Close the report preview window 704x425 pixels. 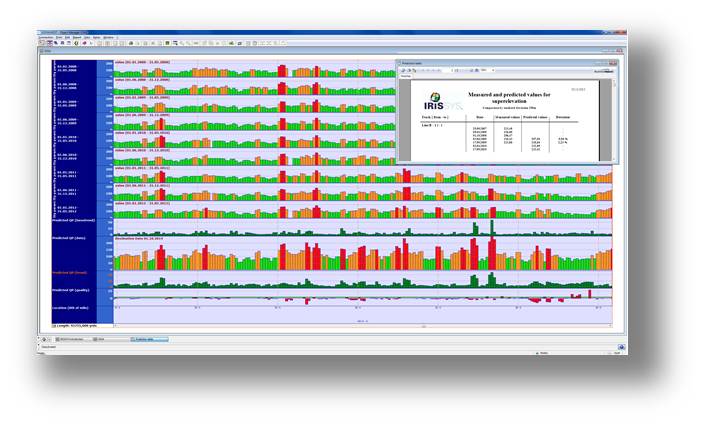[614, 64]
